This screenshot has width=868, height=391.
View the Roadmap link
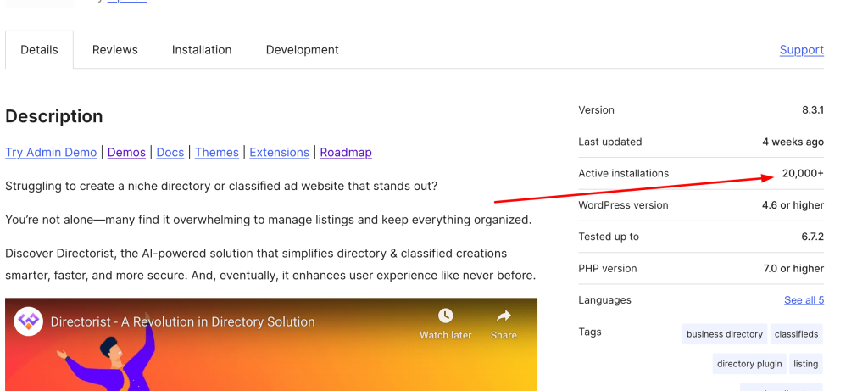346,153
